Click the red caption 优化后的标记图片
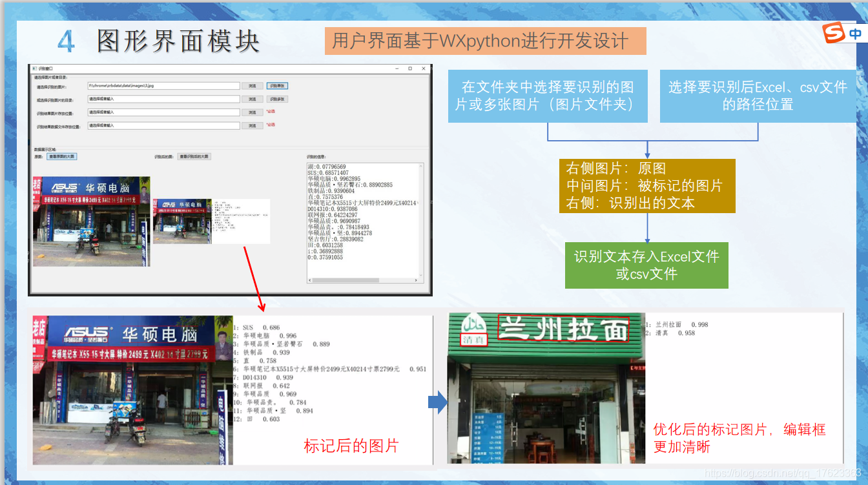Viewport: 868px width, 485px height. tap(739, 438)
